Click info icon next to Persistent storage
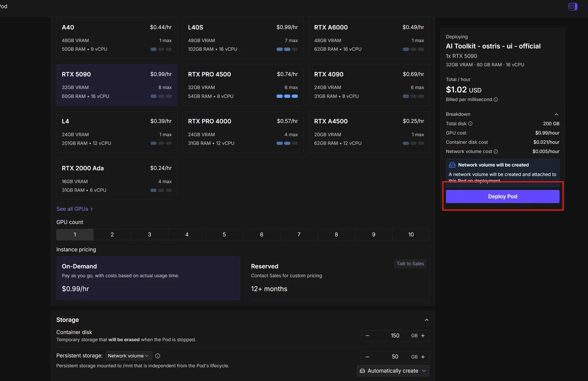 click(158, 356)
